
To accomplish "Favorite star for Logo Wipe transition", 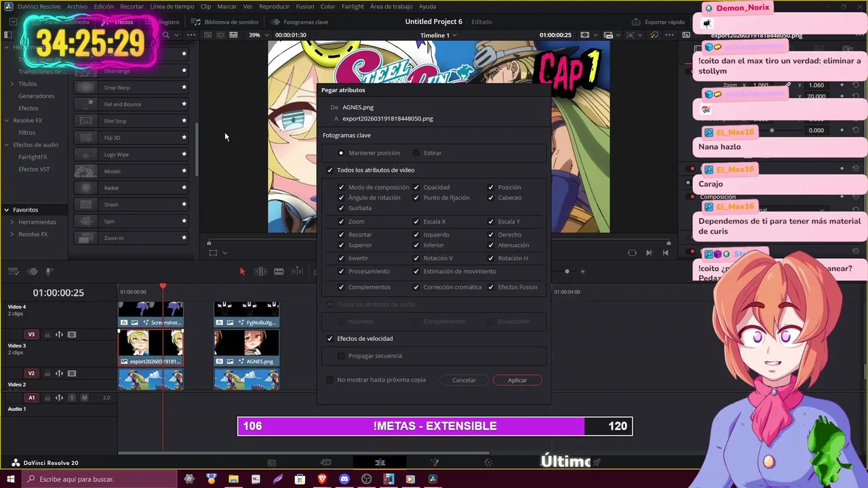I will pos(184,154).
